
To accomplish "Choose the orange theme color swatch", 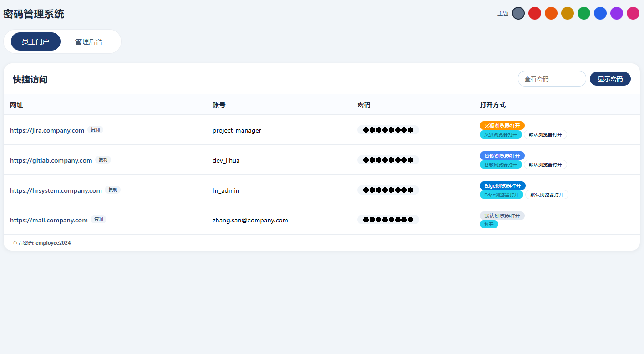I will [x=551, y=13].
